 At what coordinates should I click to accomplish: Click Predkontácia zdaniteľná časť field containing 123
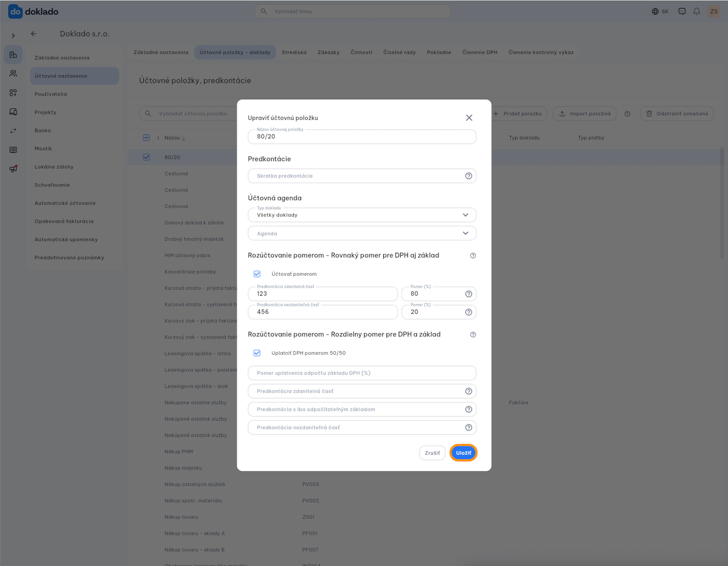(323, 294)
